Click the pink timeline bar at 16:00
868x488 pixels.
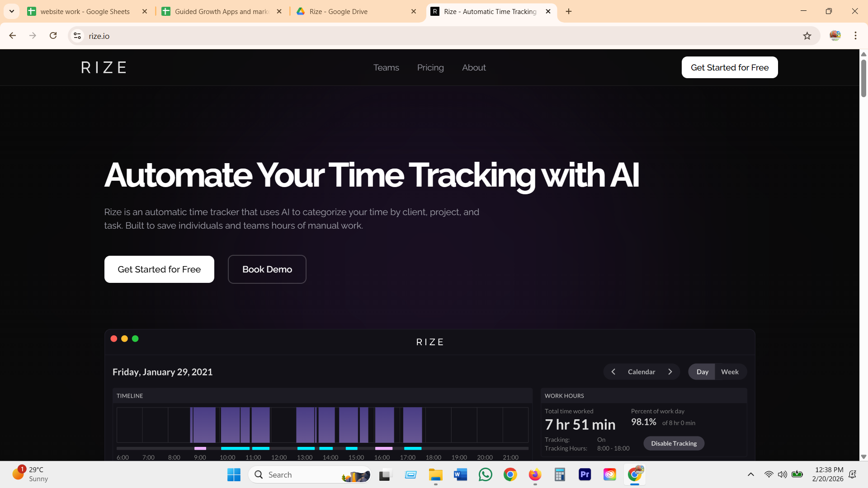point(384,448)
